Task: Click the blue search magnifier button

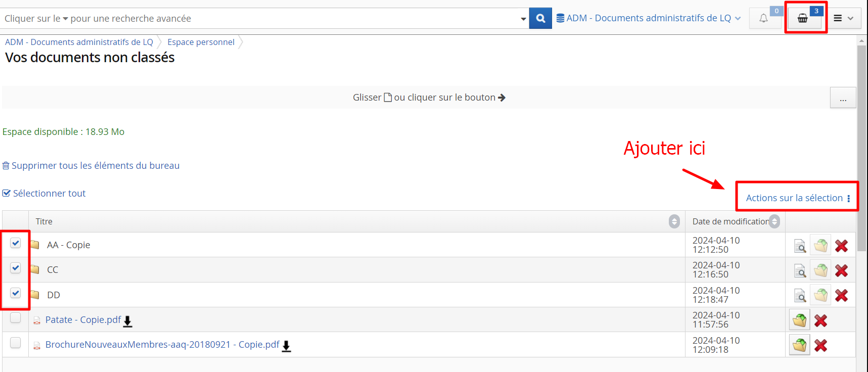Action: (x=540, y=18)
